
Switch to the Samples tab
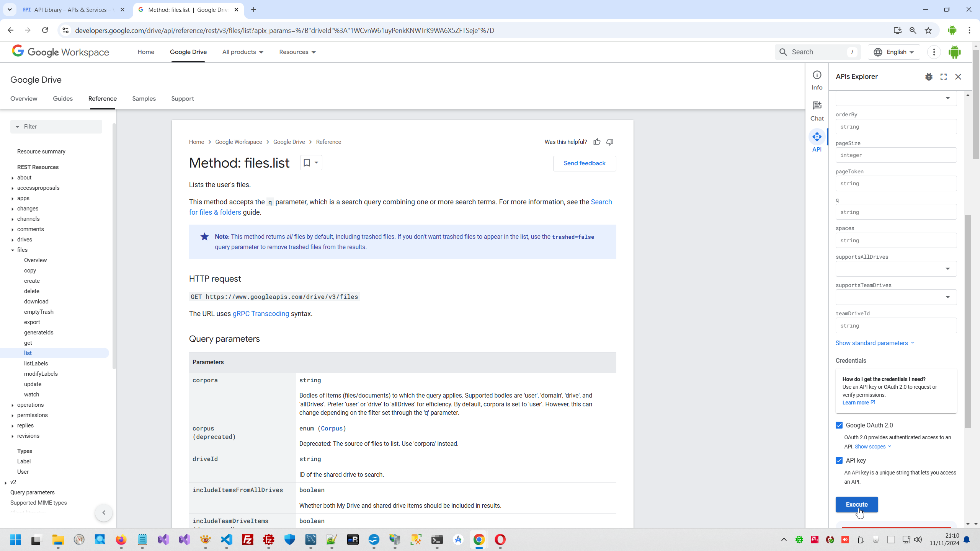click(x=144, y=99)
